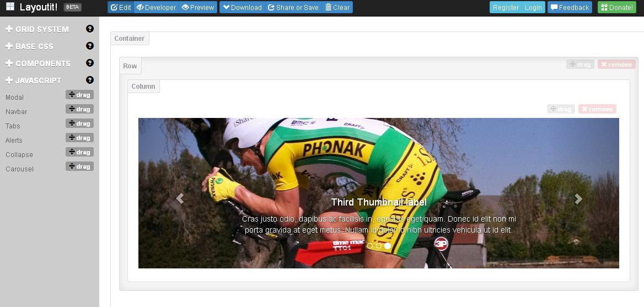Click the drag handle for Alerts
This screenshot has height=307, width=644.
[x=80, y=138]
